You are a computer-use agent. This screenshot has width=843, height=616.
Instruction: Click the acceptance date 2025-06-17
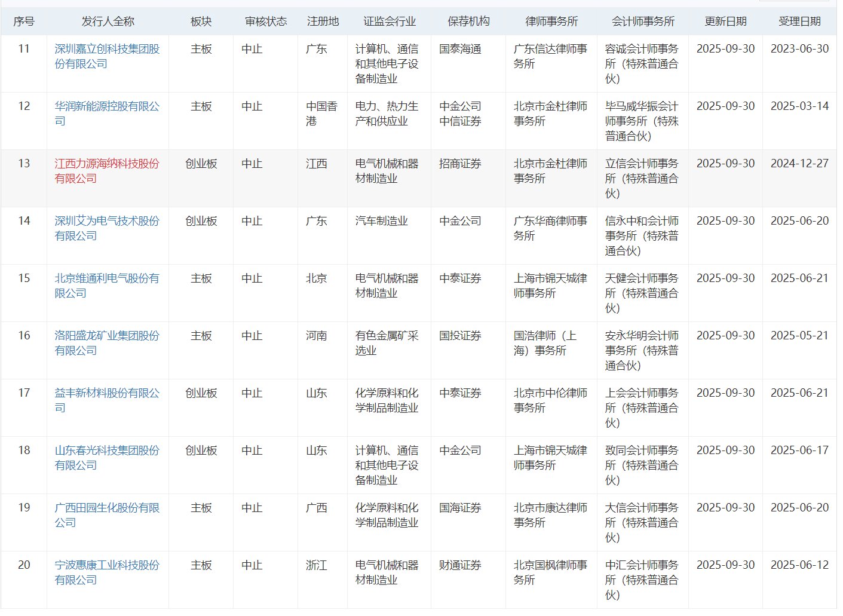tap(800, 450)
